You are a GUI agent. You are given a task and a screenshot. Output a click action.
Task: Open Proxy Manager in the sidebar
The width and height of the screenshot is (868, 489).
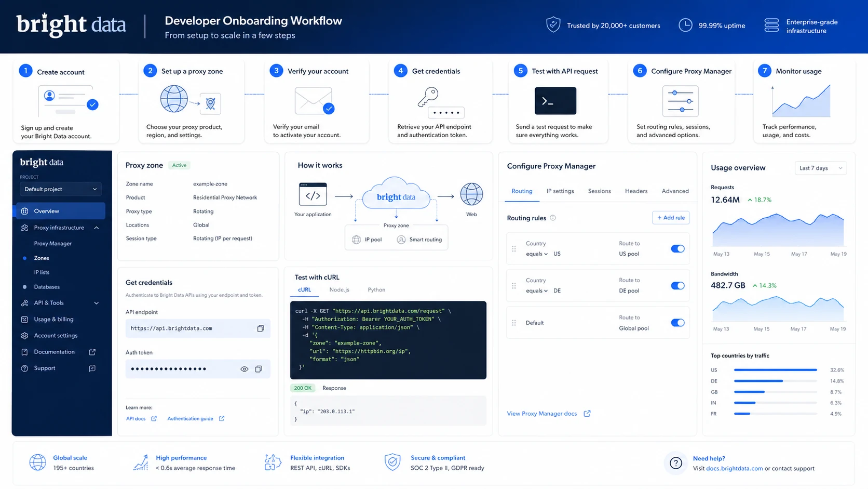[53, 243]
